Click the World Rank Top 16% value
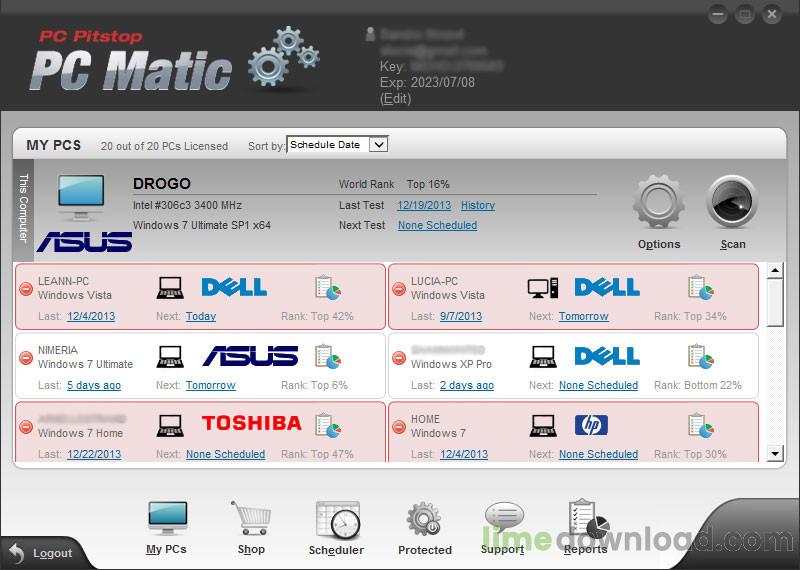The height and width of the screenshot is (570, 800). tap(428, 184)
